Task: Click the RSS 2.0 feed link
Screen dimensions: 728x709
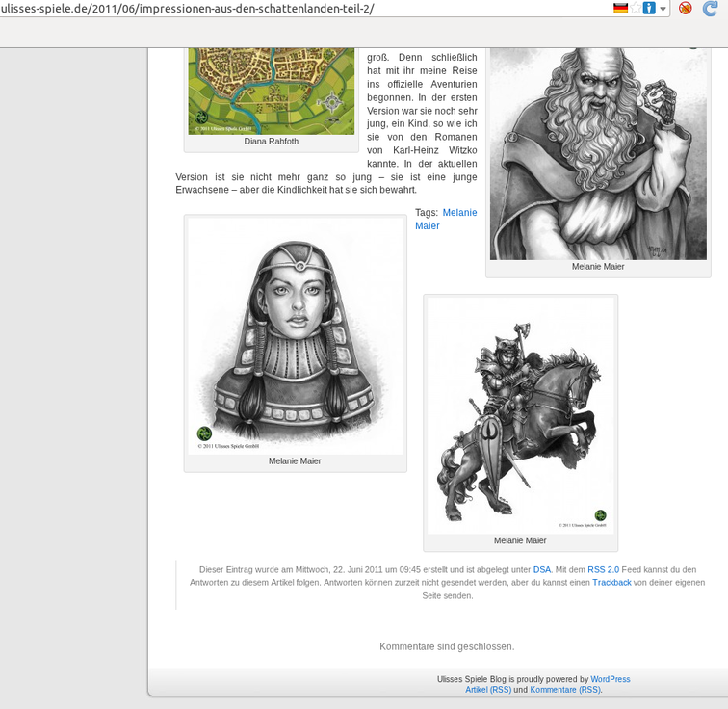Action: [603, 569]
